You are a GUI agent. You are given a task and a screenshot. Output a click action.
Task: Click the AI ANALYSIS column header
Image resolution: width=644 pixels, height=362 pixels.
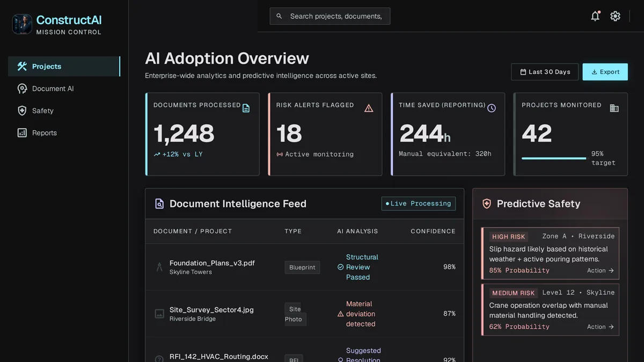pos(357,231)
